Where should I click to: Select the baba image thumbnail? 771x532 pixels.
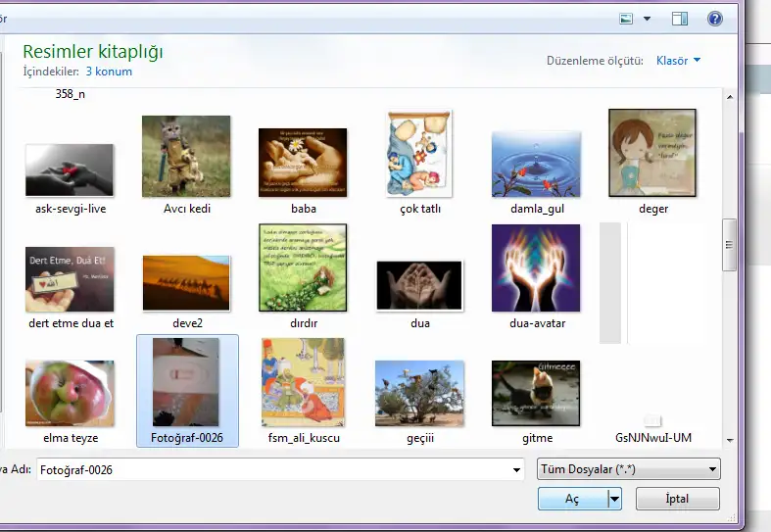(x=303, y=162)
